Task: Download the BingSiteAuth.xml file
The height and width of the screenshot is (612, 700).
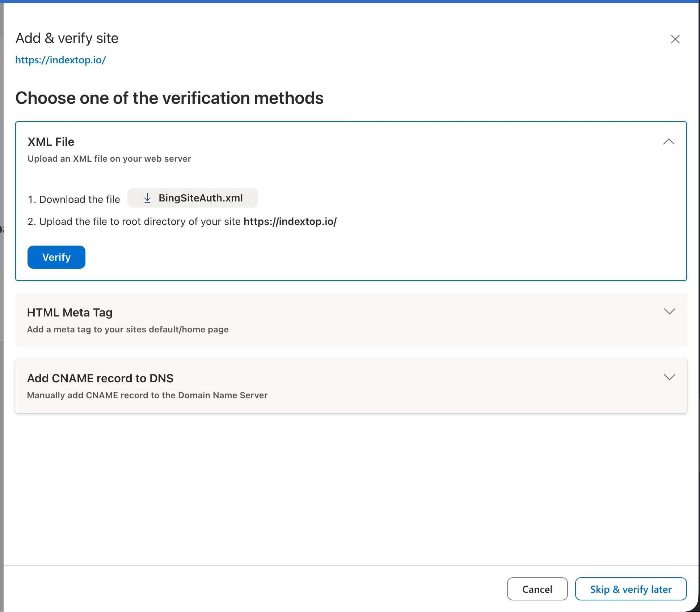Action: (193, 198)
